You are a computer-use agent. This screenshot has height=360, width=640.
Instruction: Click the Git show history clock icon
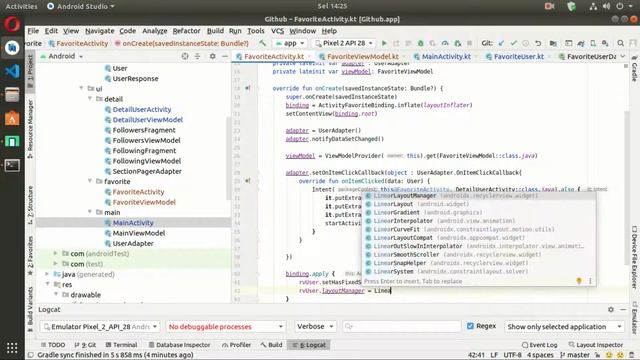(526, 43)
